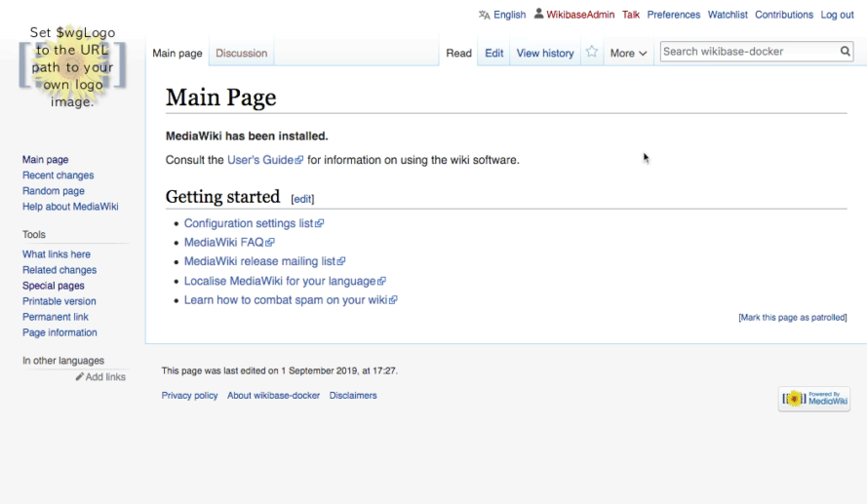Open What links here

click(57, 254)
